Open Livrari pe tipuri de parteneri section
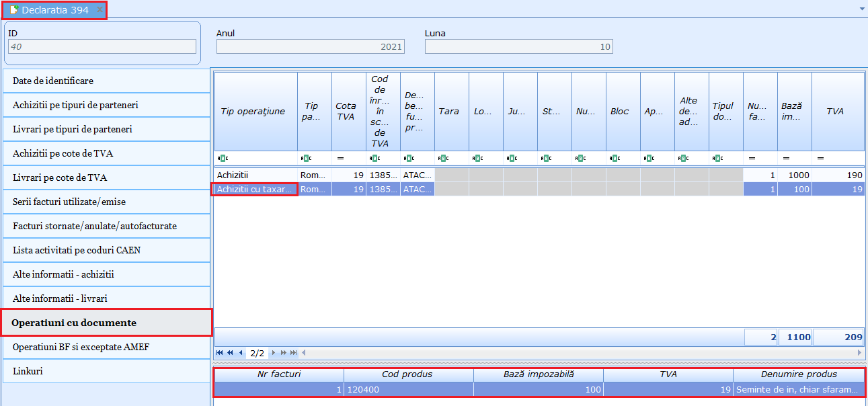Viewport: 868px width, 406px height. tap(106, 129)
